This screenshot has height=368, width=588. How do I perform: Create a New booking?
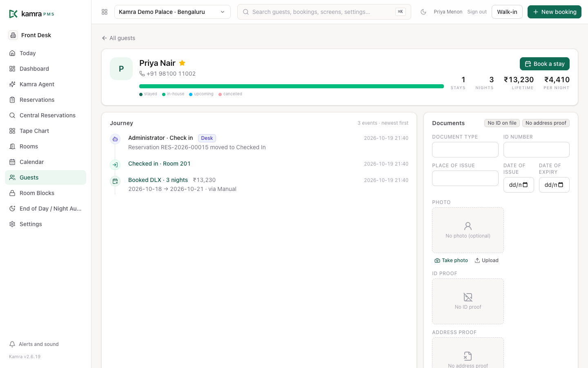tap(555, 12)
